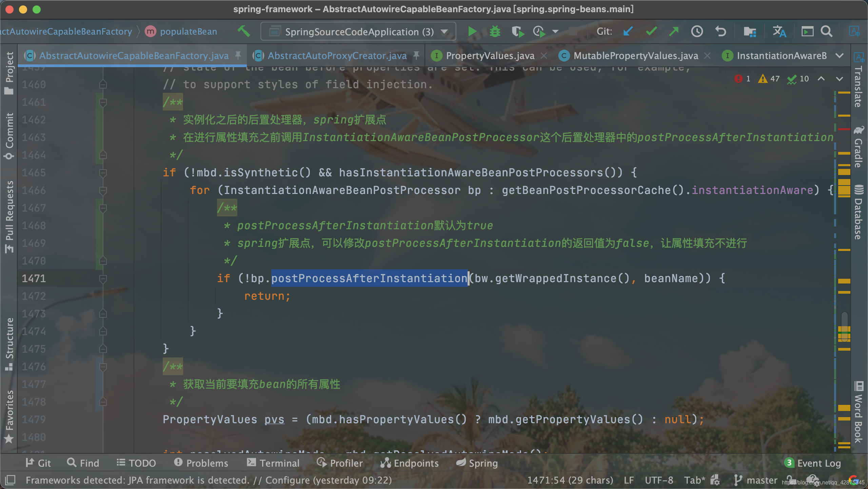Toggle bottom-left tool window bars icon
Image resolution: width=868 pixels, height=489 pixels.
[10, 480]
